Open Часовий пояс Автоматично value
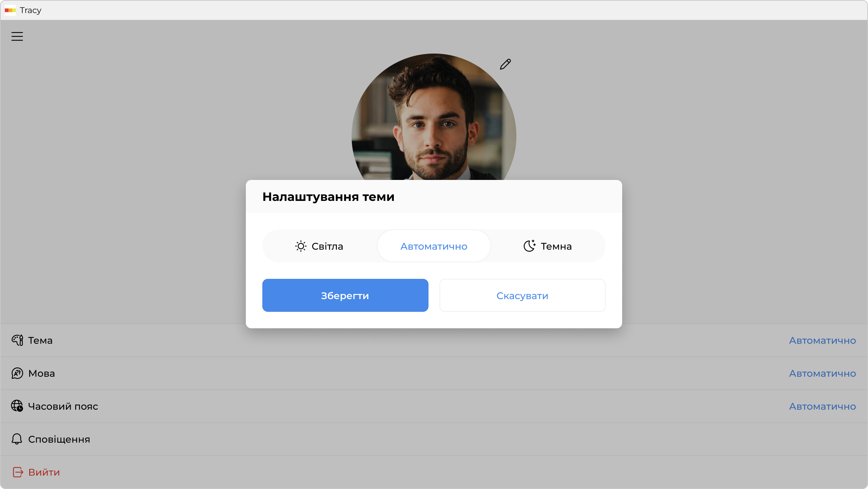 tap(822, 406)
